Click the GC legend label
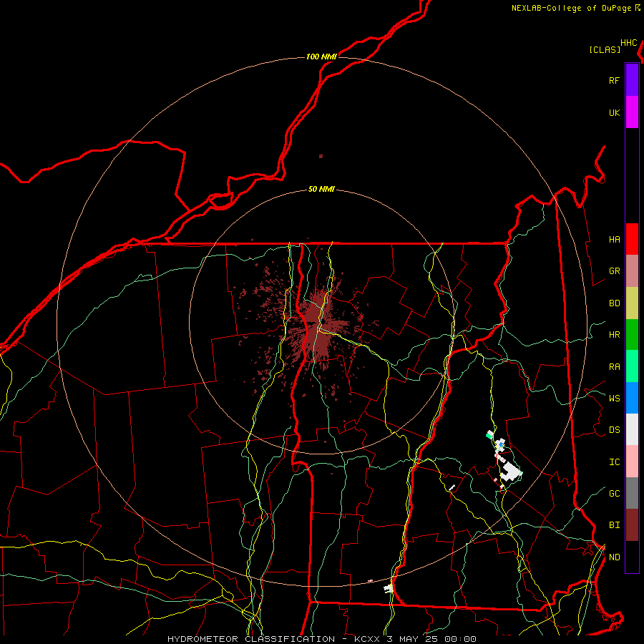This screenshot has width=644, height=644. tap(614, 493)
